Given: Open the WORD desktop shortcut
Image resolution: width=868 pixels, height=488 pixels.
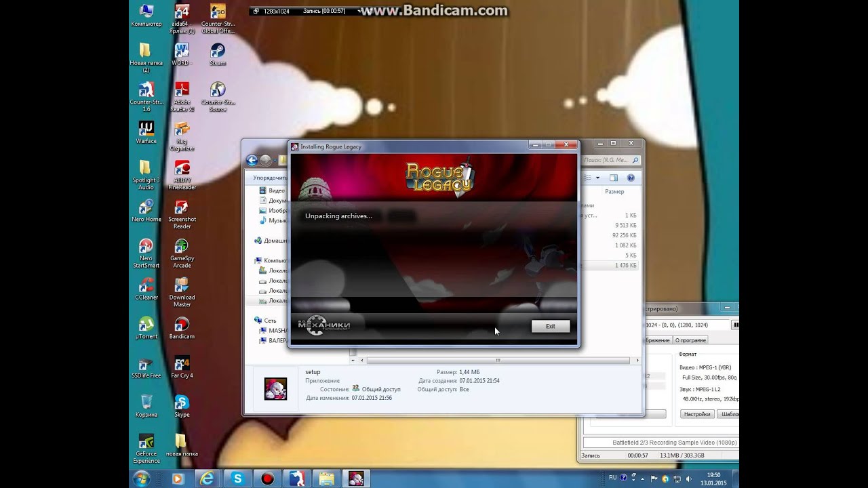Looking at the screenshot, I should coord(182,54).
